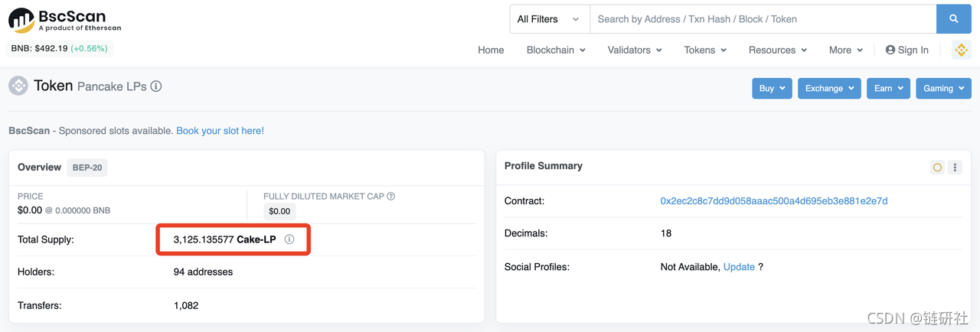Expand the Blockchain navigation menu
Viewport: 980px width, 332px height.
[556, 50]
